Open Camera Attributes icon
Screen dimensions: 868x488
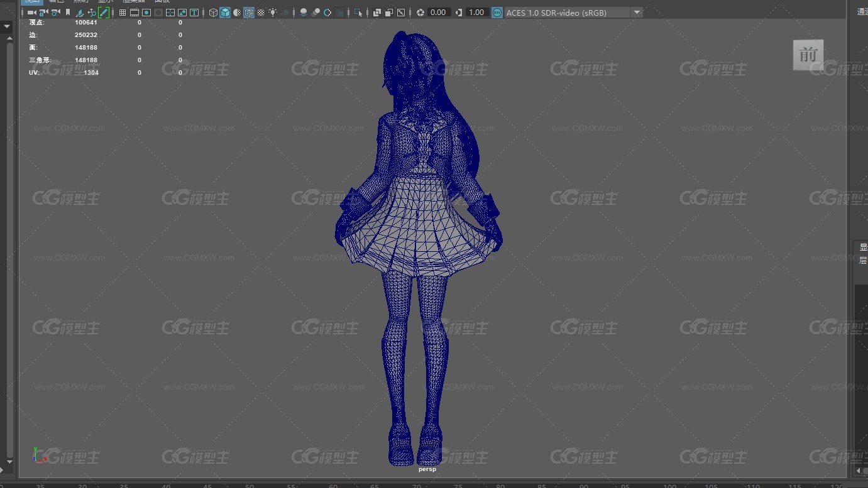(55, 13)
